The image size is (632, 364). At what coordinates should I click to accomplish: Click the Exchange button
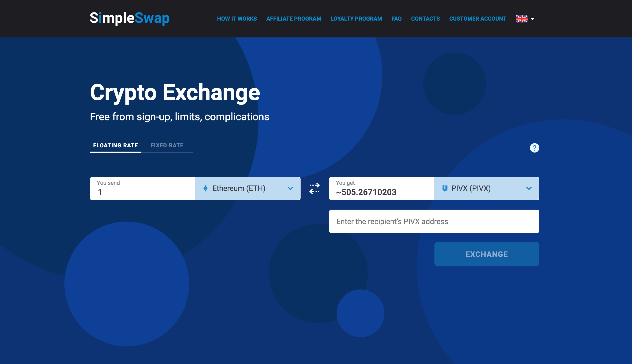[486, 254]
